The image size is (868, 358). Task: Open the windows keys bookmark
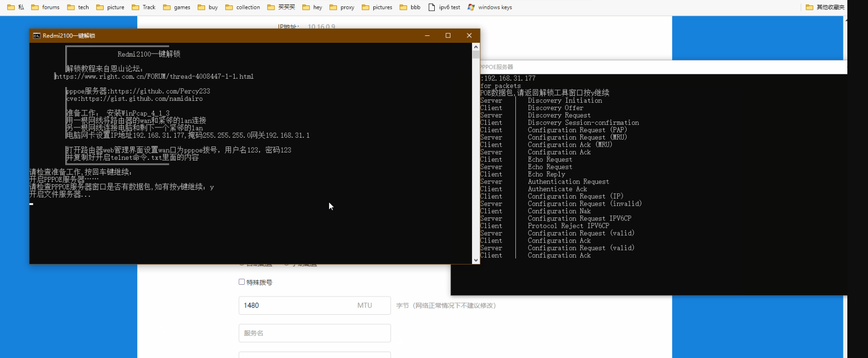[x=489, y=7]
